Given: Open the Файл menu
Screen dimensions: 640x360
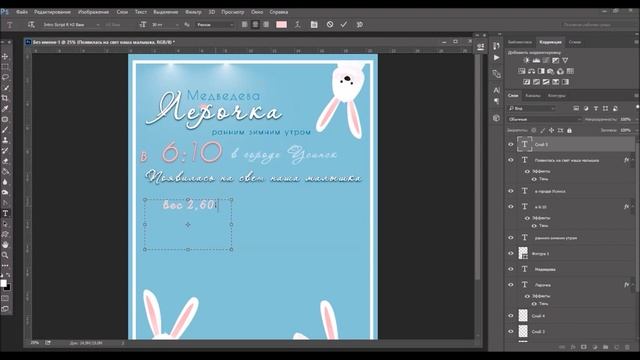Looking at the screenshot, I should click(22, 12).
